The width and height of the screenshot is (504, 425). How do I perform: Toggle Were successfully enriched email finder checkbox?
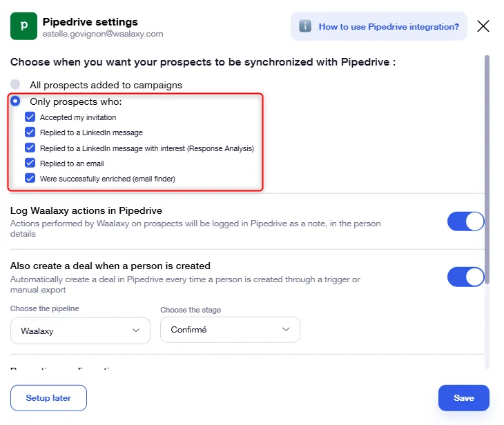tap(30, 178)
